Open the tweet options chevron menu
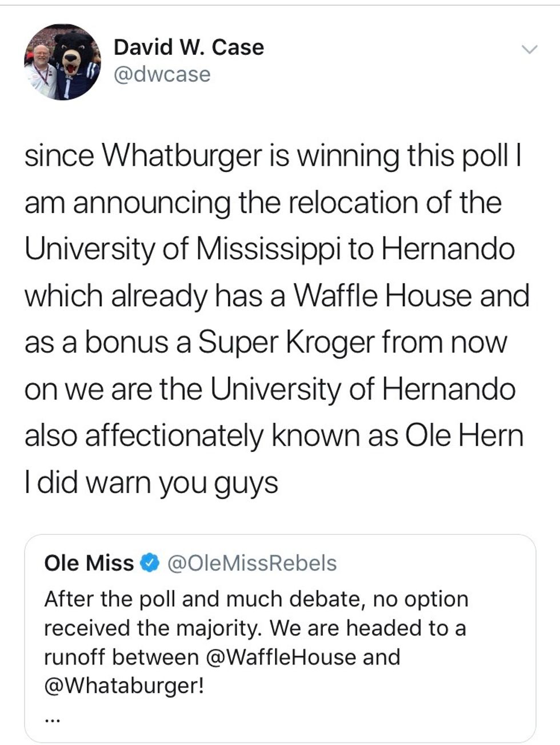Viewport: 560px width, 745px height. pyautogui.click(x=530, y=50)
